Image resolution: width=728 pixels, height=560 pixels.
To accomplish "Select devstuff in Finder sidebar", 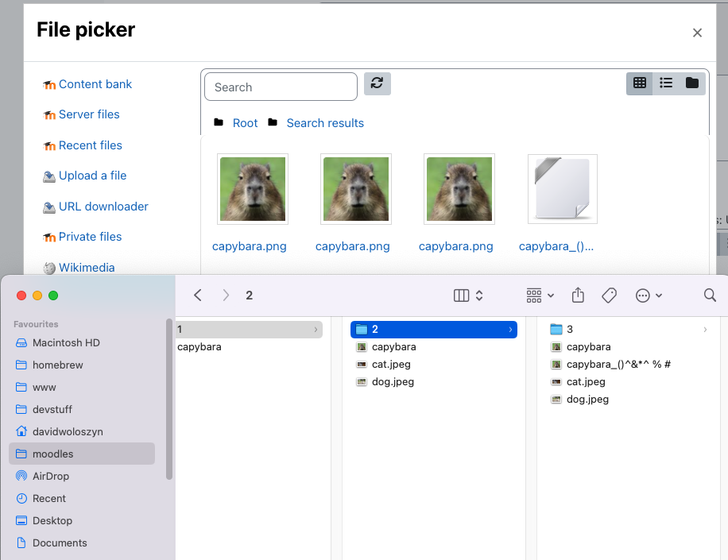I will [82, 410].
